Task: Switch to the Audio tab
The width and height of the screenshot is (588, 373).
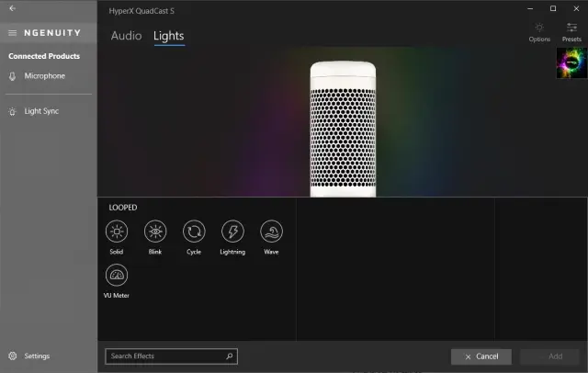Action: [127, 36]
